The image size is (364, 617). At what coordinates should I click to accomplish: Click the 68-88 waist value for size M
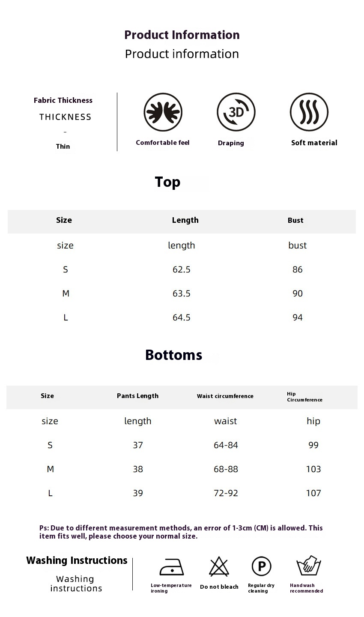[226, 469]
